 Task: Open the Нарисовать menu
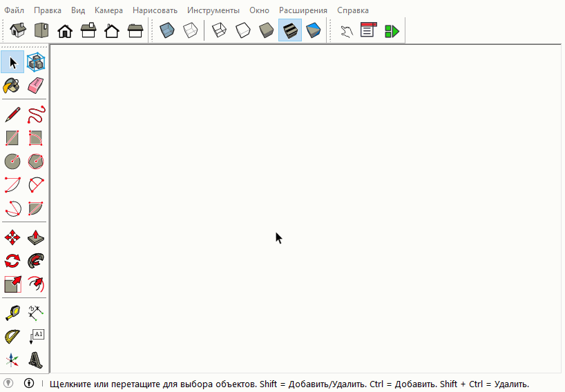click(x=155, y=10)
